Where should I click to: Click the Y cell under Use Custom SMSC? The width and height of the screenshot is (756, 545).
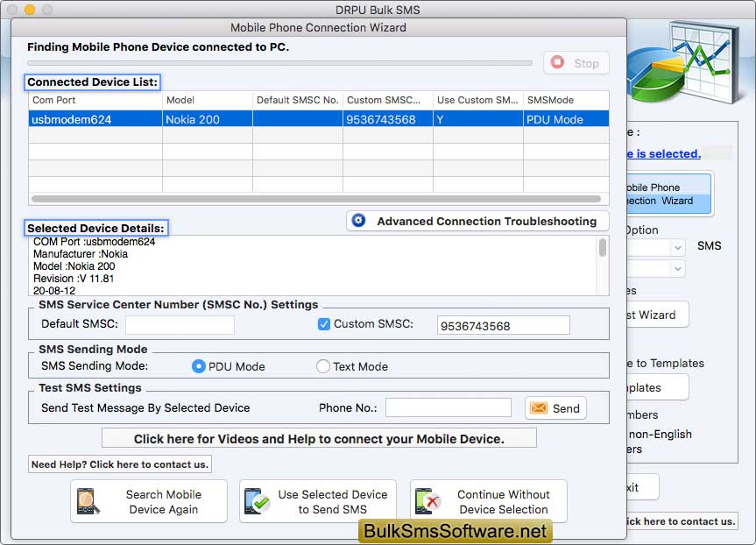tap(477, 119)
